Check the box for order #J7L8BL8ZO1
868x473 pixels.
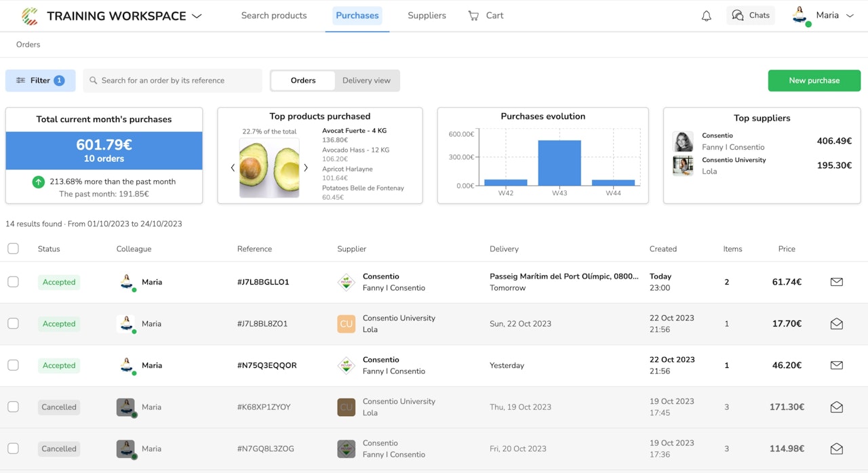coord(13,324)
